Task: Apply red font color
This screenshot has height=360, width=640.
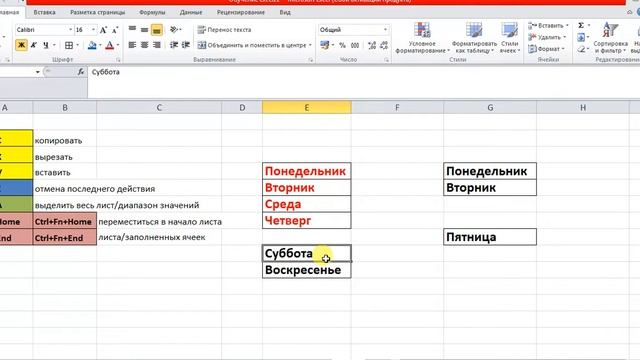Action: coord(109,45)
